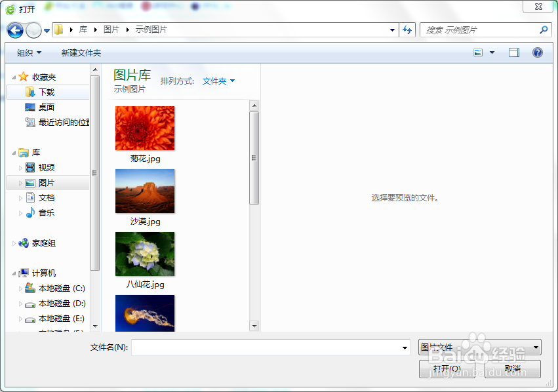Select the 图片 library
The width and height of the screenshot is (558, 392).
[47, 183]
